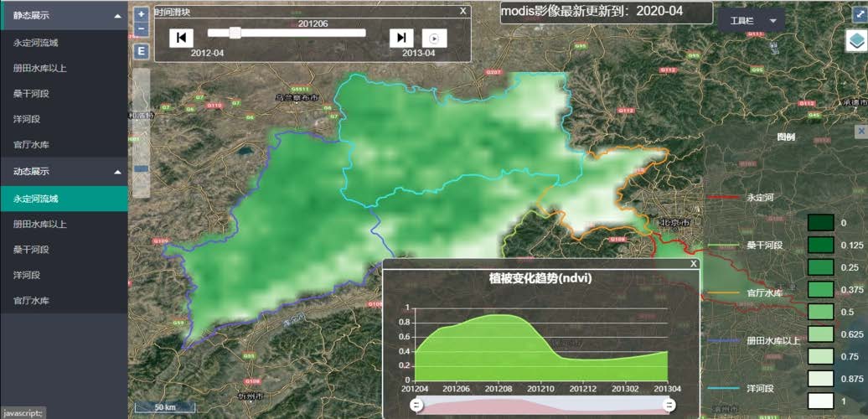Jump to the first time step

[x=181, y=38]
